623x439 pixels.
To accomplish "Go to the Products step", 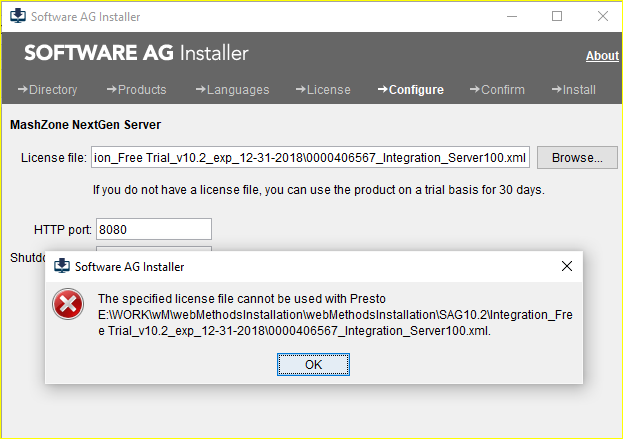I will (x=136, y=90).
